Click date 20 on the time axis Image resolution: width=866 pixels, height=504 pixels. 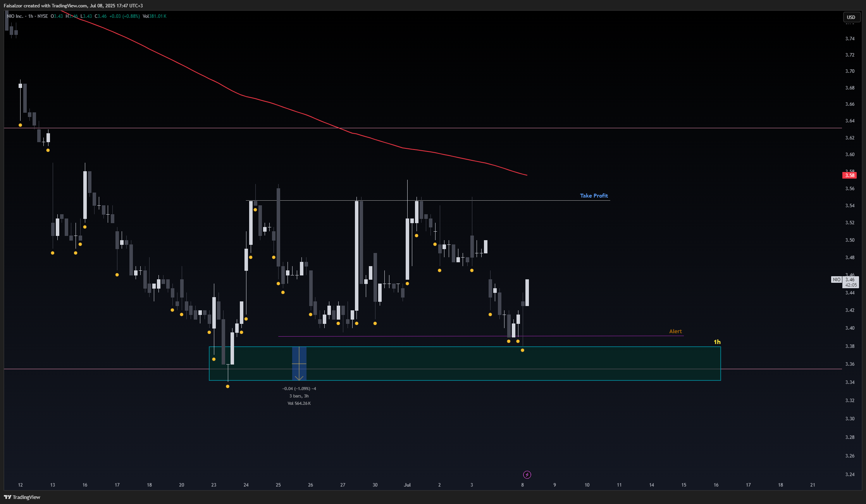pos(181,485)
